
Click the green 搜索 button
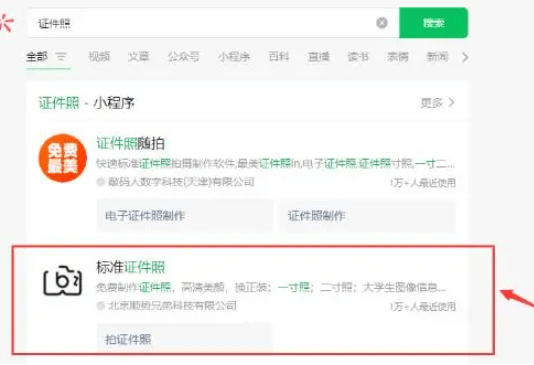(434, 23)
